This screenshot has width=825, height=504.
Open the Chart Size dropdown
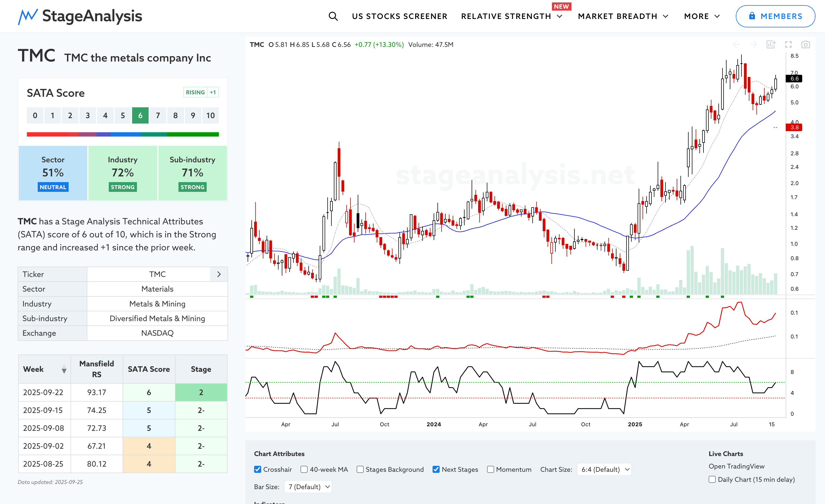pyautogui.click(x=604, y=469)
